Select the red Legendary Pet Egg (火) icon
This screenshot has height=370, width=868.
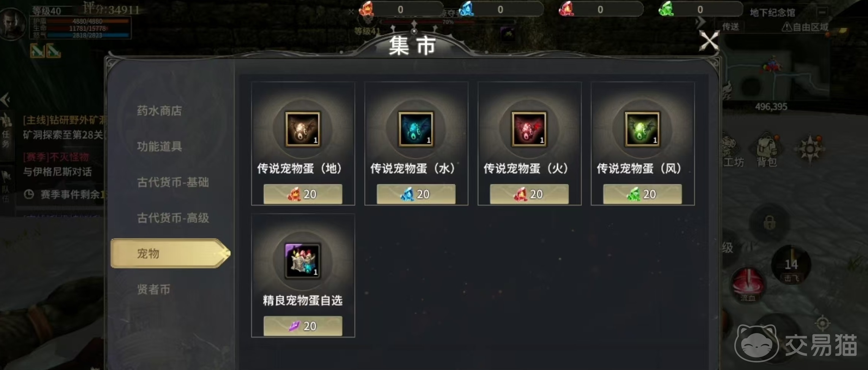(x=529, y=129)
